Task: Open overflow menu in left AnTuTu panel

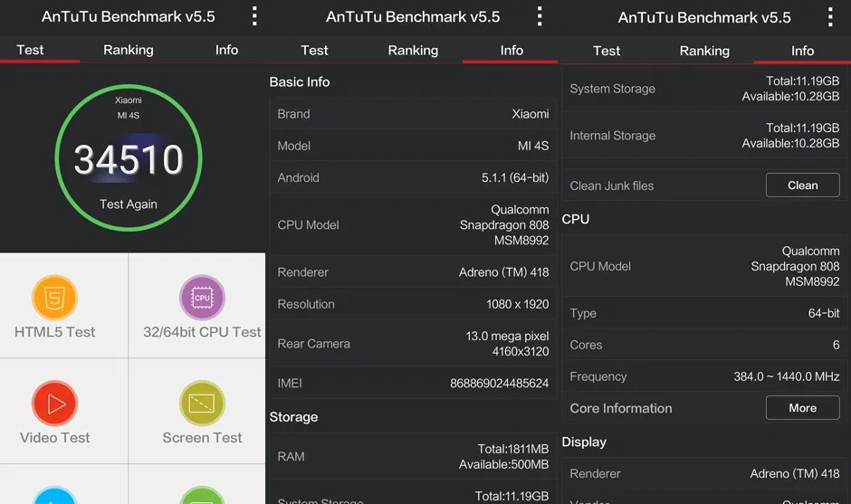Action: coord(254,16)
